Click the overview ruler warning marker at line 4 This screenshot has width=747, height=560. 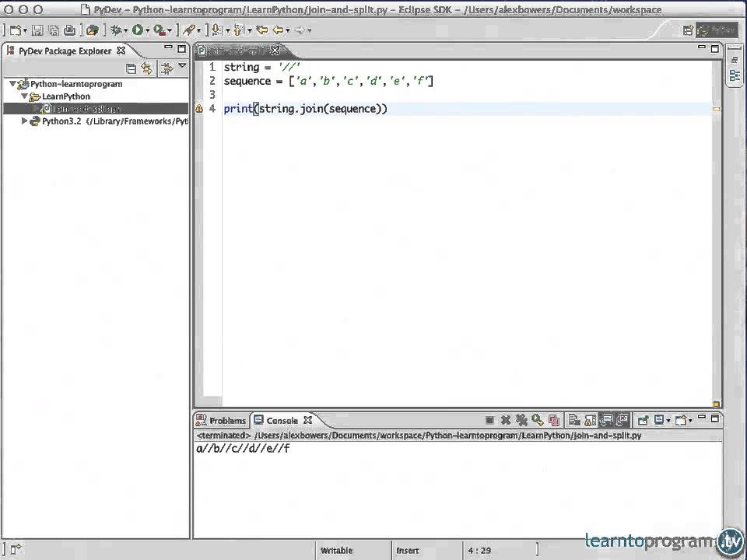point(716,109)
